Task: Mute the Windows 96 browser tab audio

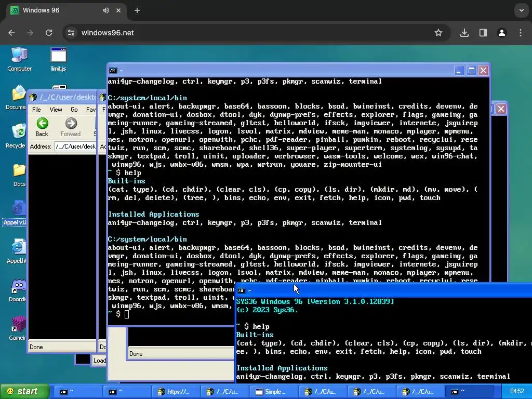Action: tap(106, 10)
